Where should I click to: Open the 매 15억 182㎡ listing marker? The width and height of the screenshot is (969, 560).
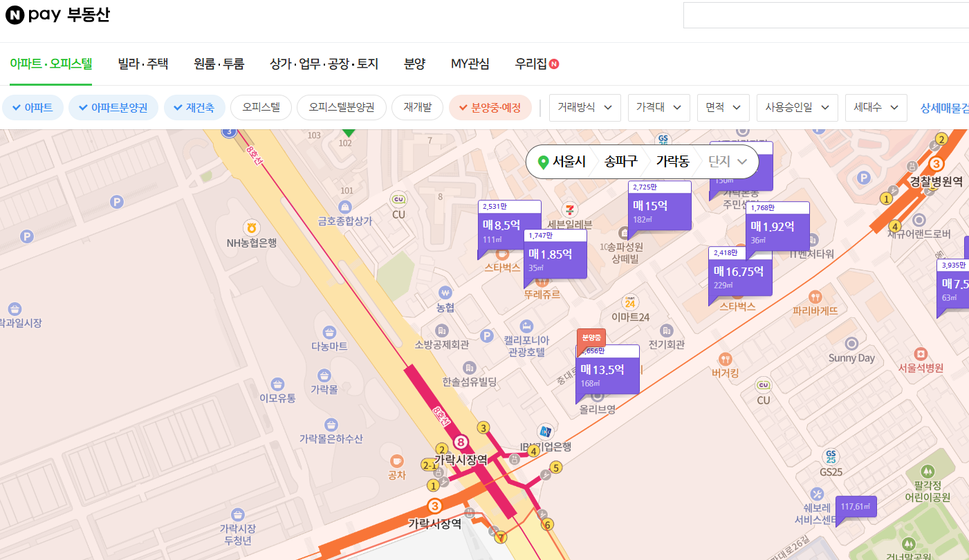click(x=660, y=210)
